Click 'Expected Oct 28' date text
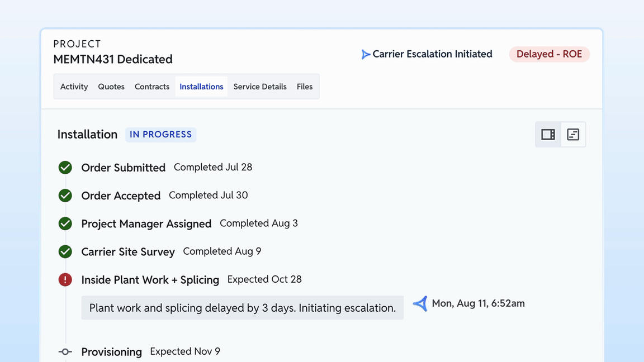Image resolution: width=644 pixels, height=362 pixels. coord(264,279)
